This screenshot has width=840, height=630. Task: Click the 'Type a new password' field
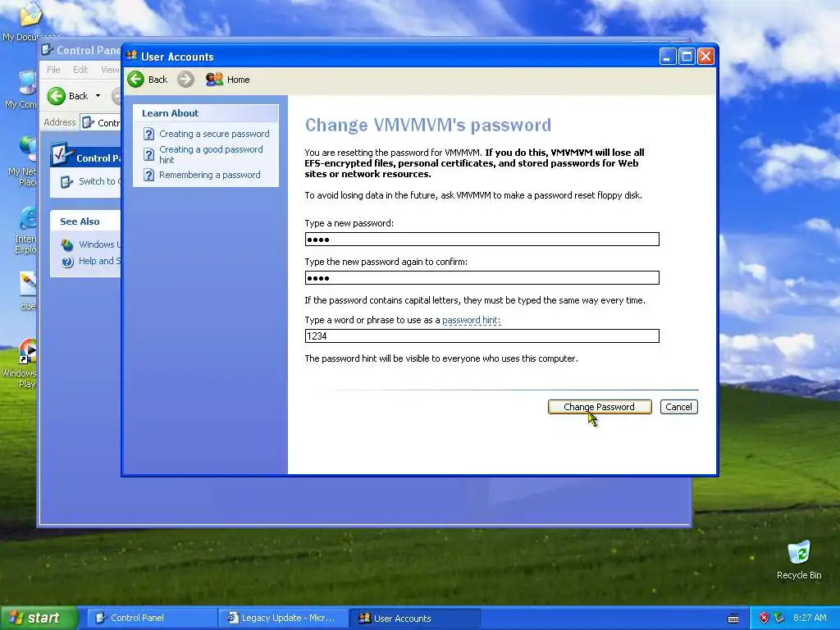coord(482,239)
